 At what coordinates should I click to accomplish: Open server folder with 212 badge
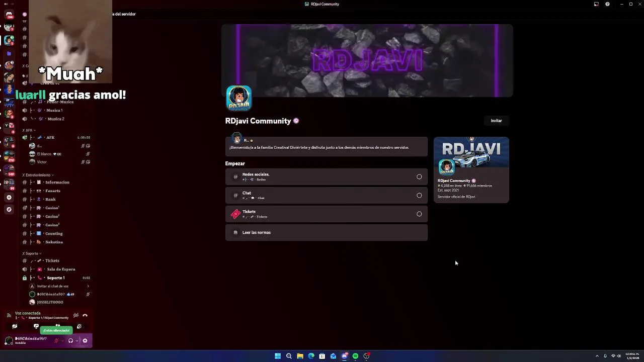click(x=9, y=157)
